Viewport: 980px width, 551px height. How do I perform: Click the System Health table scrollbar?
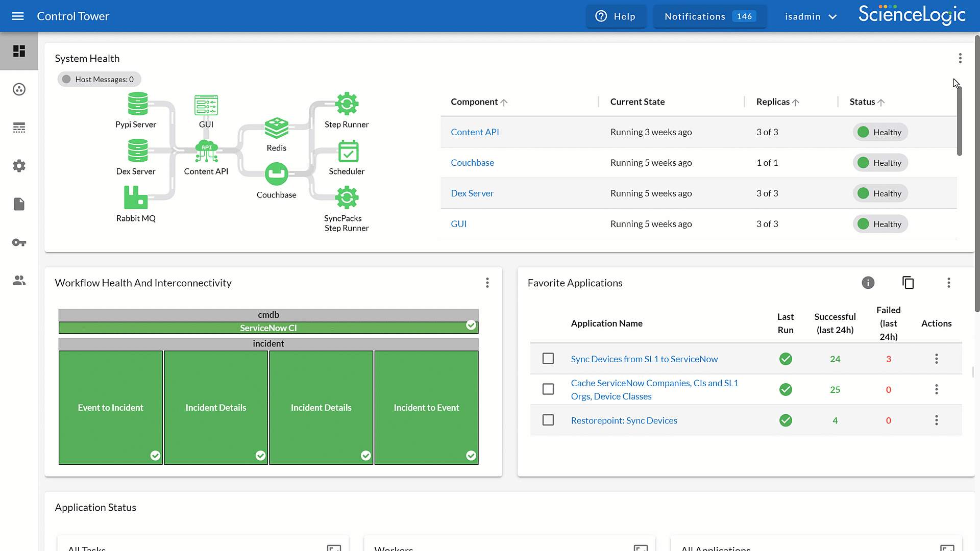pos(959,120)
